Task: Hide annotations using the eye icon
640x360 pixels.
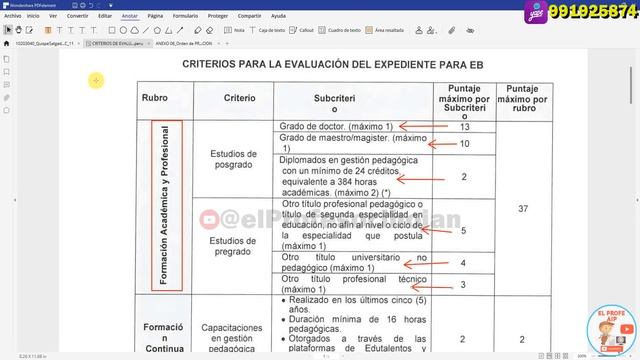Action: tap(470, 30)
